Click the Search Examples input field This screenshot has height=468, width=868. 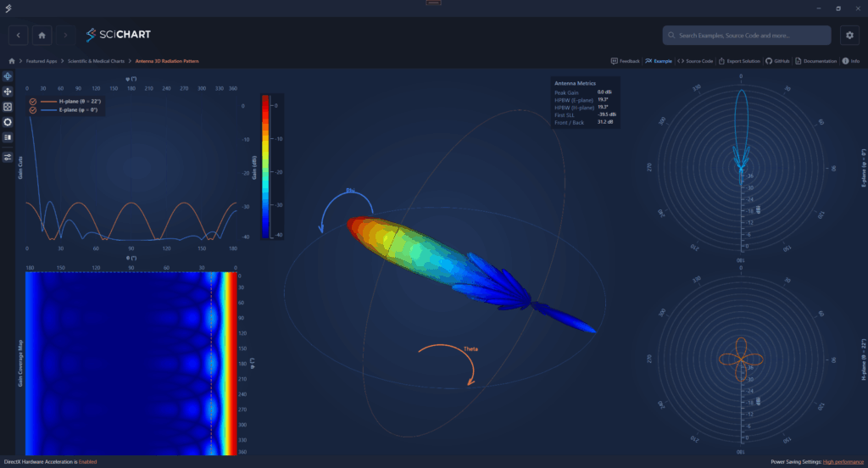coord(746,36)
